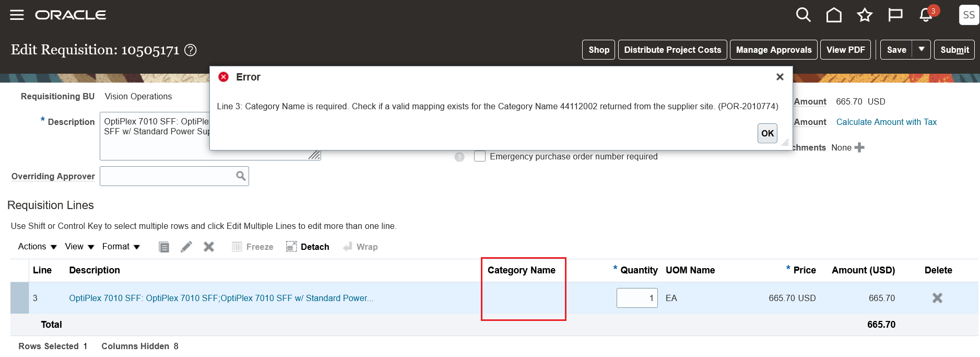
Task: Delete line 3 using the X icon
Action: pyautogui.click(x=937, y=298)
